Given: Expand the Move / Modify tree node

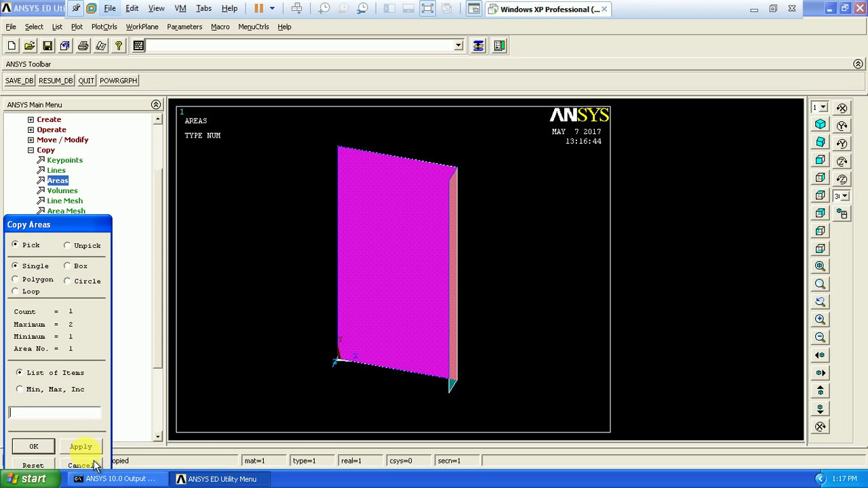Looking at the screenshot, I should (31, 140).
